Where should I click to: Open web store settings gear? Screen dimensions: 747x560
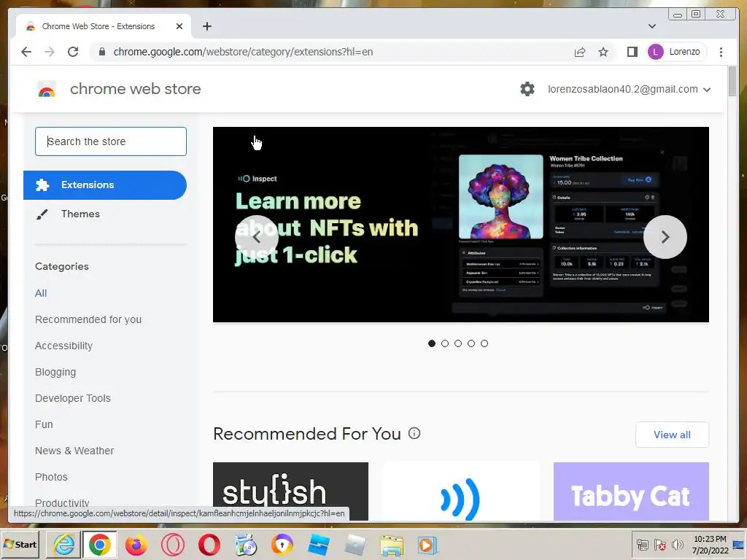[527, 89]
